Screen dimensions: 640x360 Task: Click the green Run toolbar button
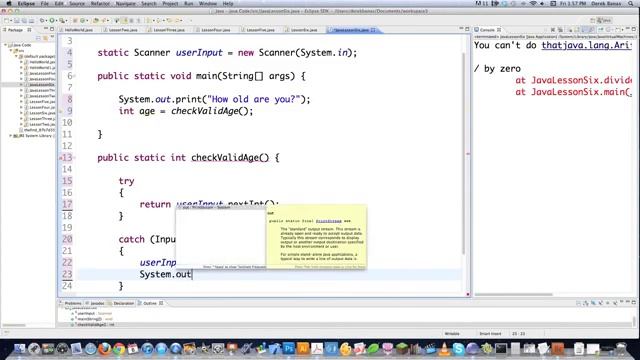(x=52, y=20)
